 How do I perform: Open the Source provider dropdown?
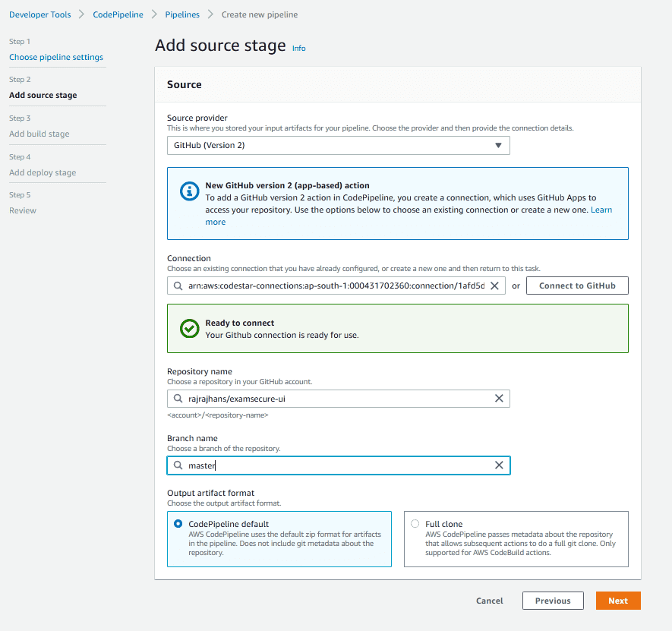point(338,145)
